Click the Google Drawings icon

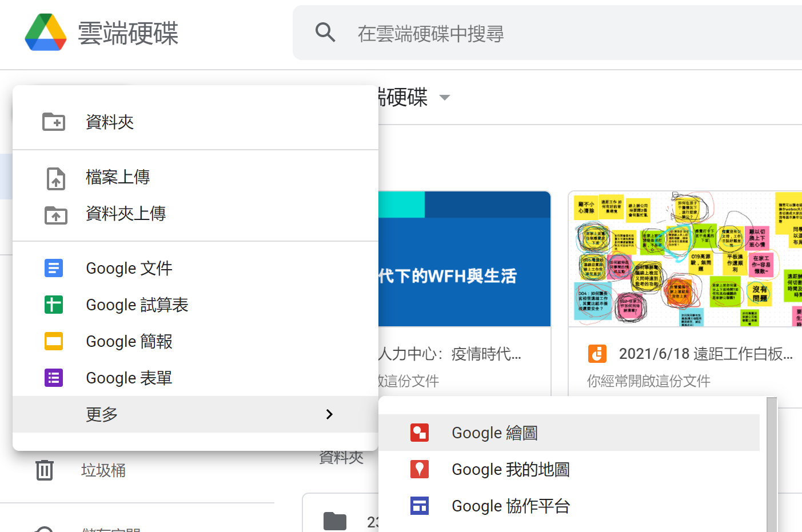[420, 433]
